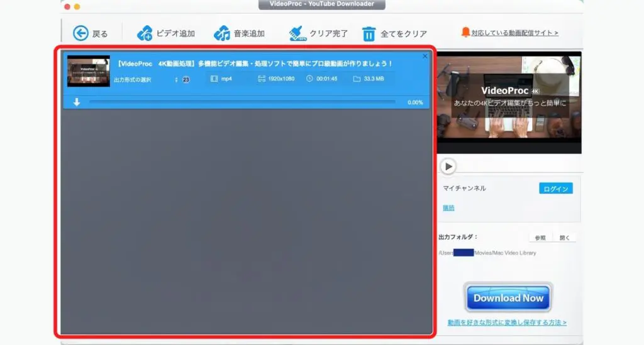Image resolution: width=644 pixels, height=345 pixels.
Task: Go back with the 戻る arrow icon
Action: click(80, 33)
